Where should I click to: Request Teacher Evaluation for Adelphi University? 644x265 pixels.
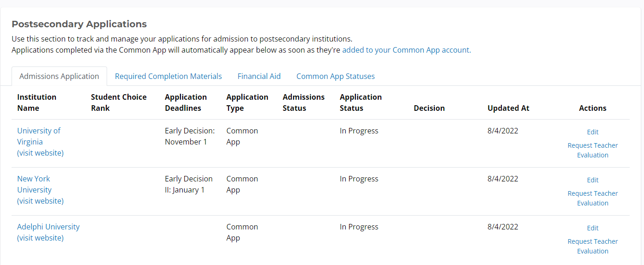[592, 246]
